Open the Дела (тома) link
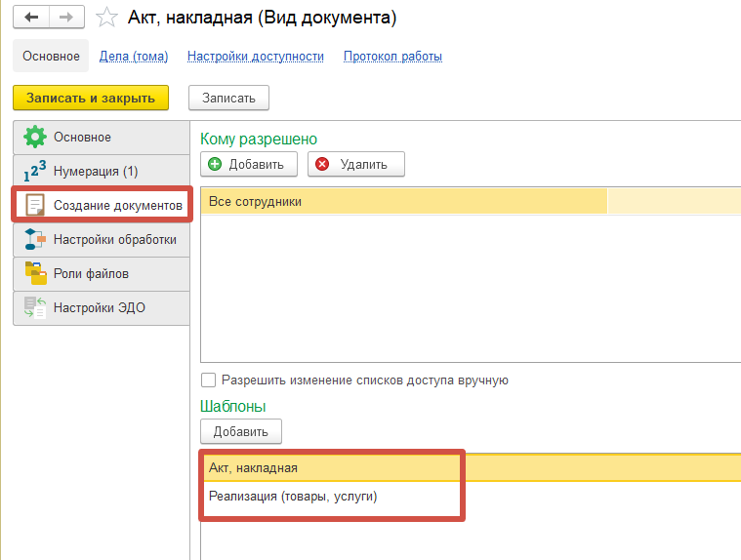741x560 pixels. (x=134, y=57)
